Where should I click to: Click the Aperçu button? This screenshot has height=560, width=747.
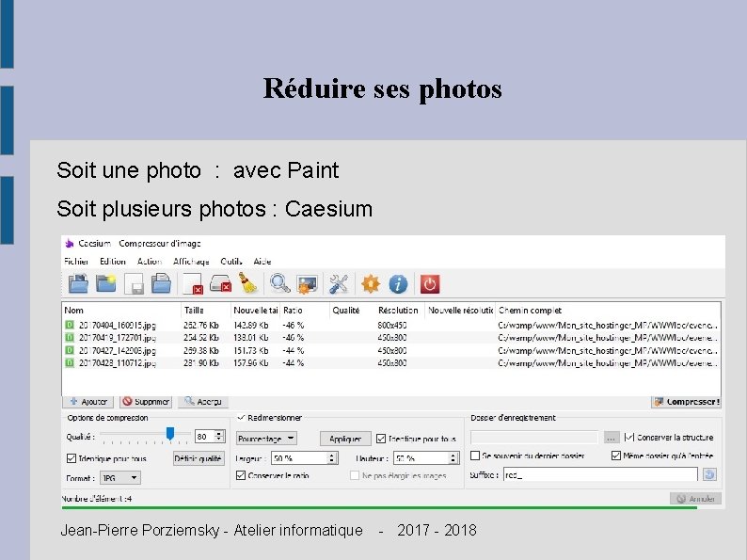(x=203, y=402)
